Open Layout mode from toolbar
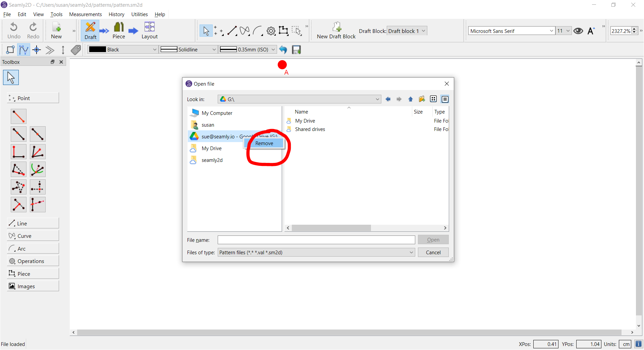Screen dimensions: 644x350 149,31
